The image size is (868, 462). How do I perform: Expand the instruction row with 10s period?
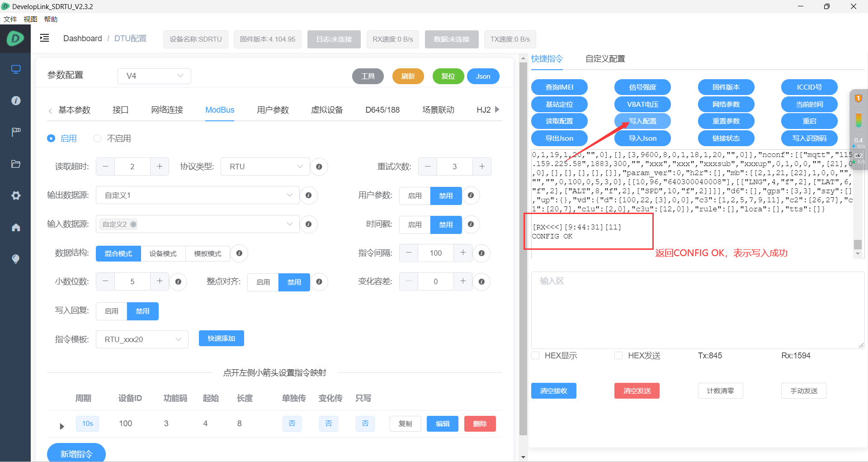[x=62, y=426]
